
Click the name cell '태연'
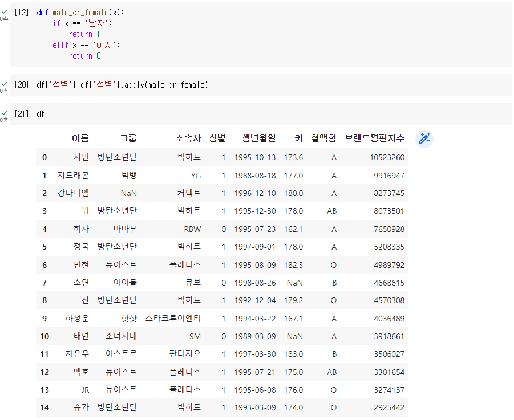tap(81, 336)
